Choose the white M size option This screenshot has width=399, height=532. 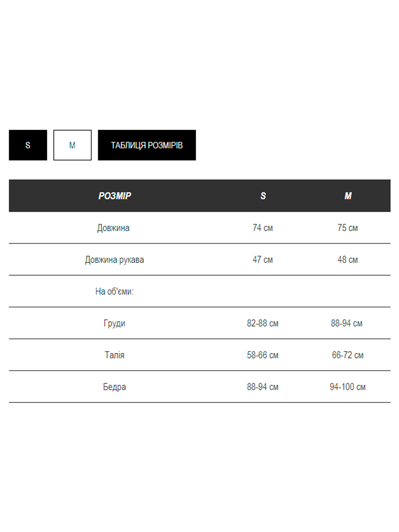[x=72, y=145]
